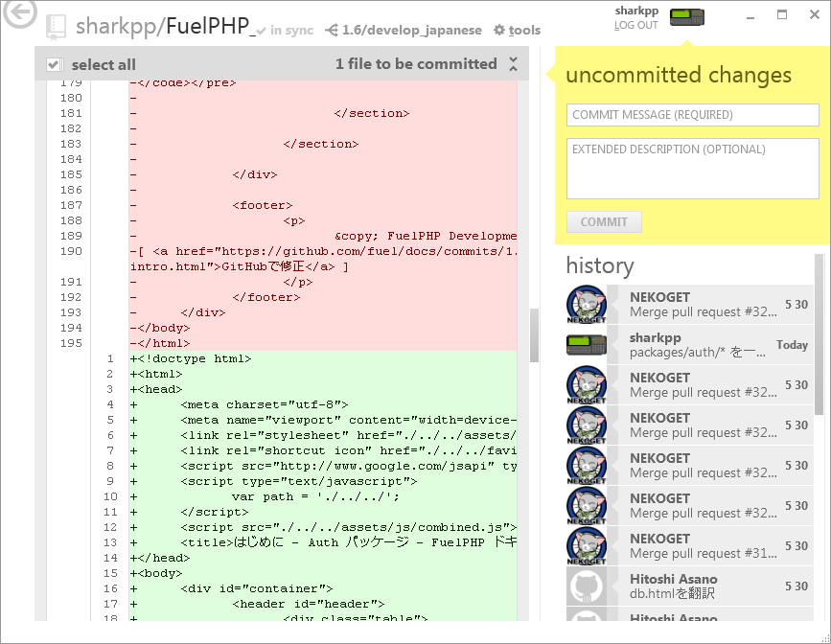Click the history heading
Screen dimensions: 831x644
(599, 265)
